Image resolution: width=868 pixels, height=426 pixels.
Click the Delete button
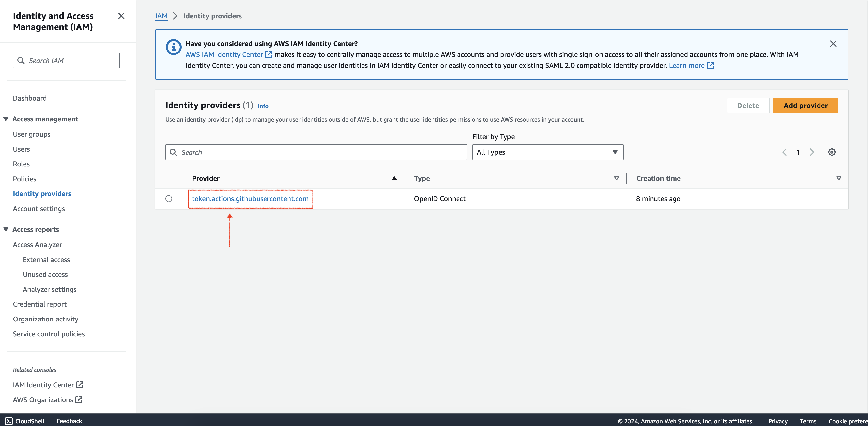pos(748,106)
